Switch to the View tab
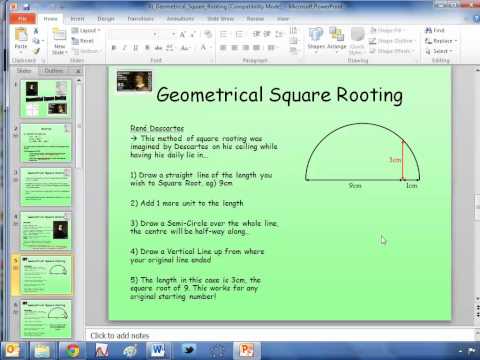 click(x=283, y=19)
